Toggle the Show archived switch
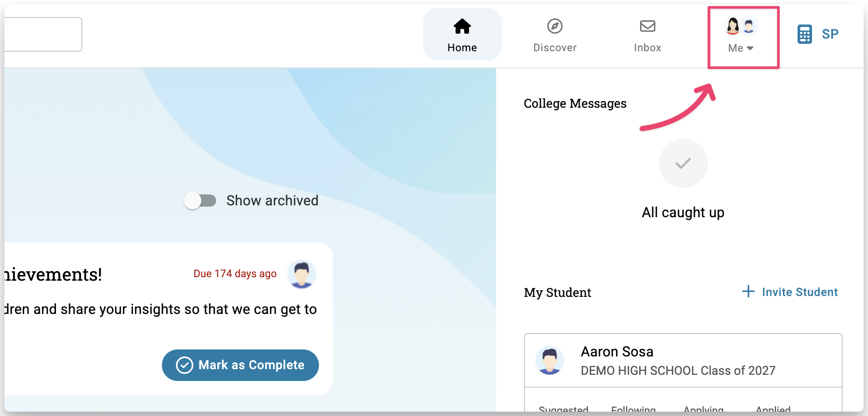Image resolution: width=868 pixels, height=416 pixels. [200, 201]
